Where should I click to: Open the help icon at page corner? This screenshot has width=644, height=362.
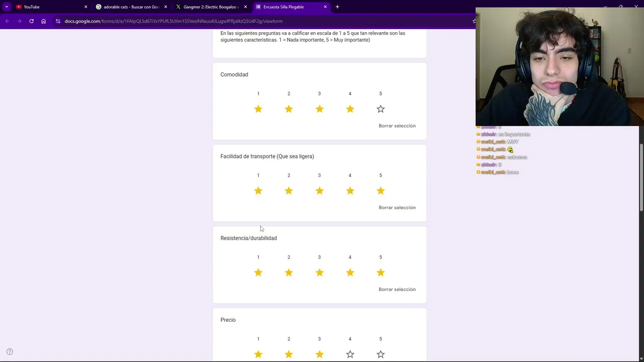pyautogui.click(x=10, y=352)
